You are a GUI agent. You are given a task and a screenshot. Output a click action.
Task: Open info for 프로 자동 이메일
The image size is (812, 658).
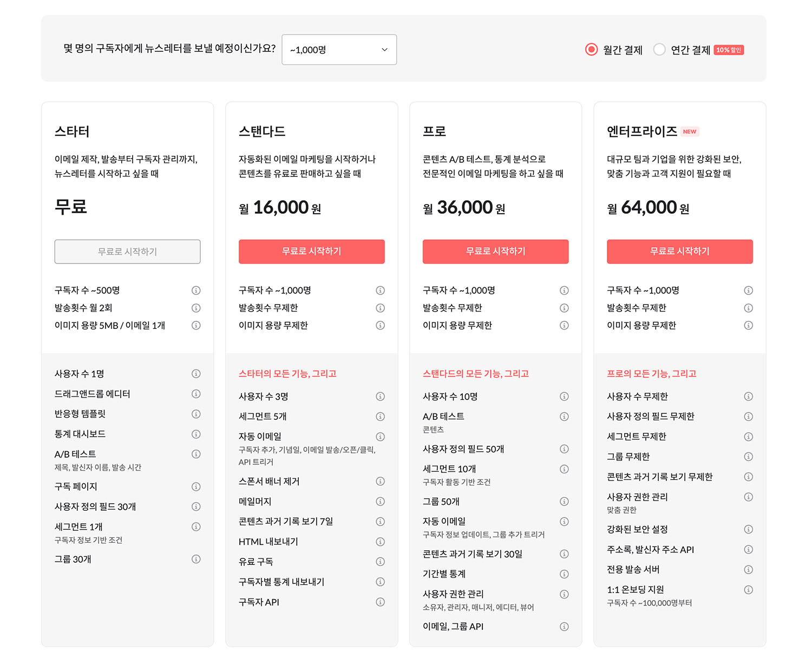click(x=564, y=522)
